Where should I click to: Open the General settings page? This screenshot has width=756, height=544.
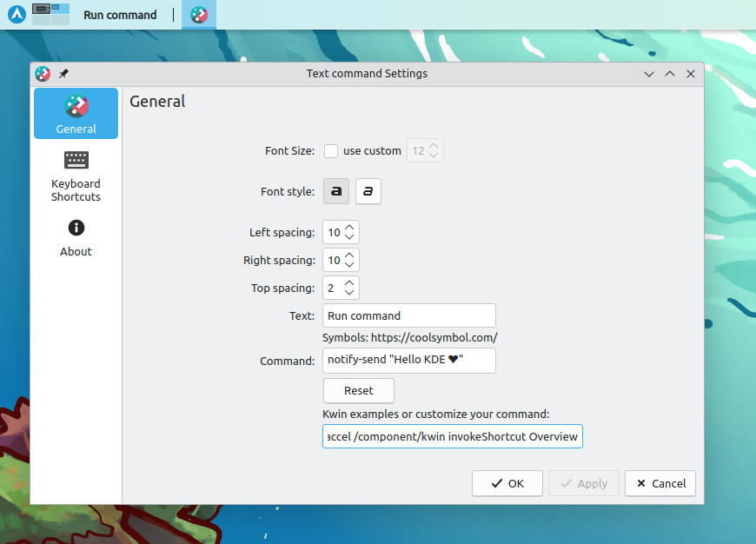click(76, 113)
